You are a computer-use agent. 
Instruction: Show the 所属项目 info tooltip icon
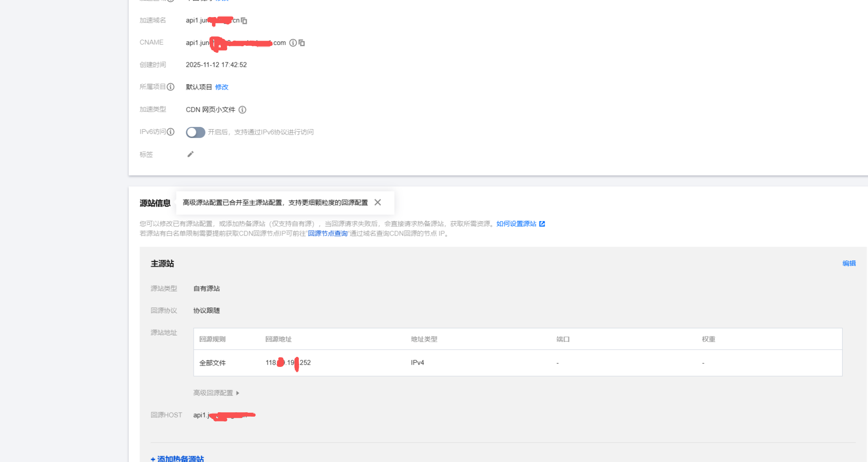171,87
